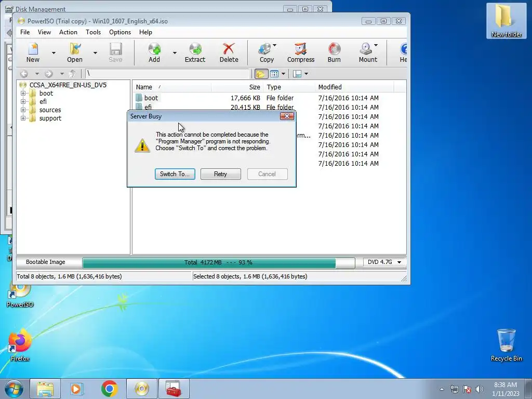Viewport: 532px width, 399px height.
Task: Click the red toolbox taskbar icon
Action: [174, 389]
